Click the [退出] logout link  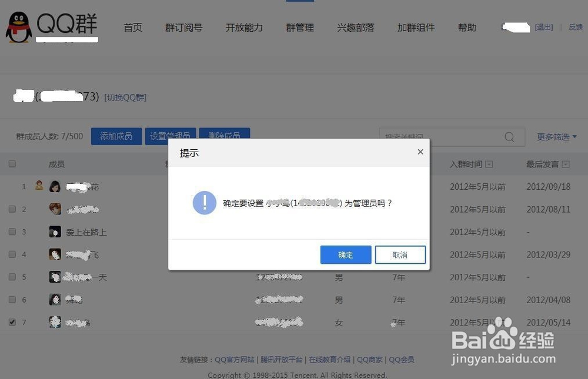[544, 27]
